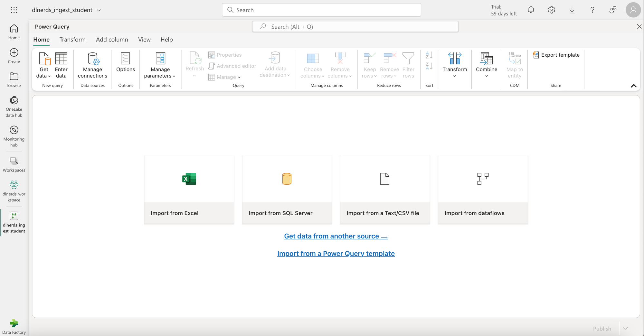644x336 pixels.
Task: Click Export template
Action: point(556,55)
